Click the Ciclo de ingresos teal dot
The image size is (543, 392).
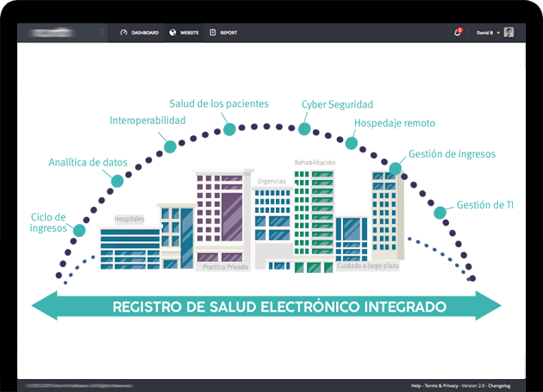pyautogui.click(x=79, y=230)
